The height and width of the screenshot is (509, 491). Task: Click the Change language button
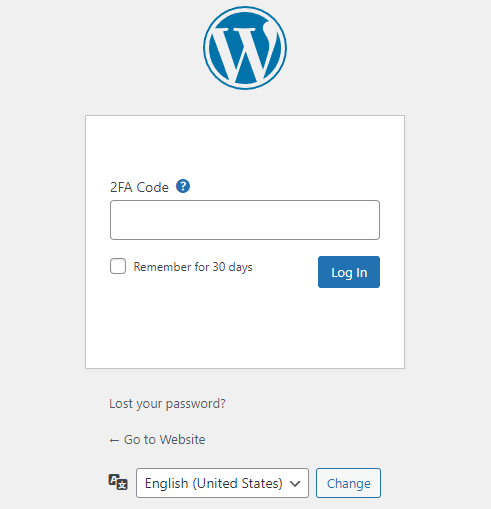click(x=348, y=483)
